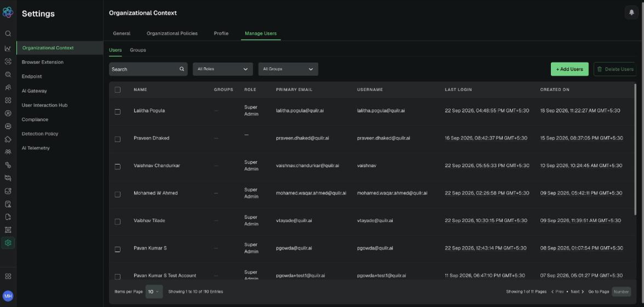Click the scan target icon in left rail
This screenshot has height=307, width=644.
pos(8,62)
